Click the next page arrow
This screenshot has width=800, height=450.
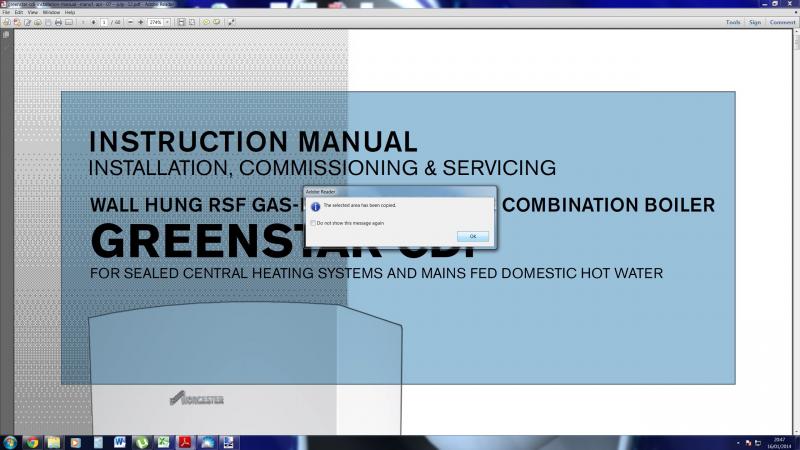click(93, 21)
